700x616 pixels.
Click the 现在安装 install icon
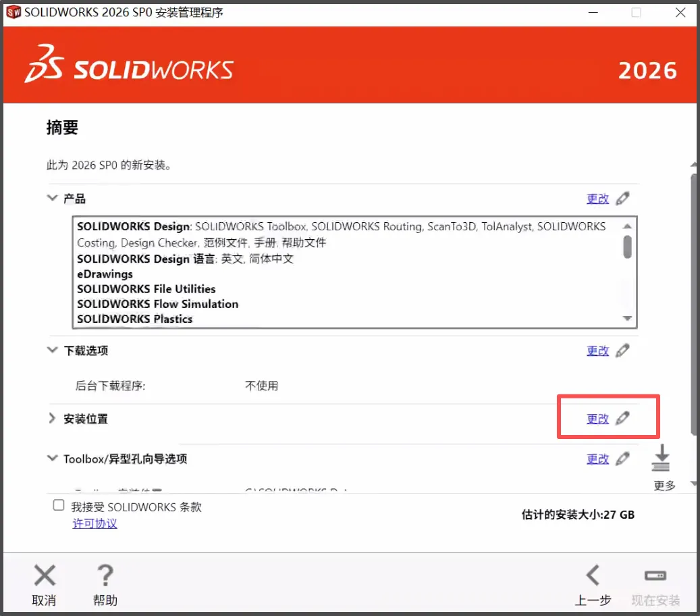(655, 575)
